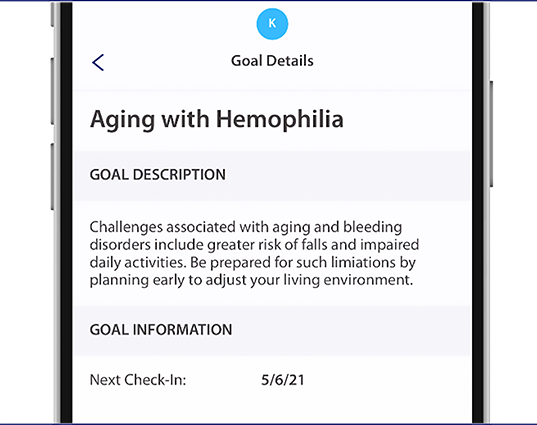Click the word Hemophilia in title

279,119
